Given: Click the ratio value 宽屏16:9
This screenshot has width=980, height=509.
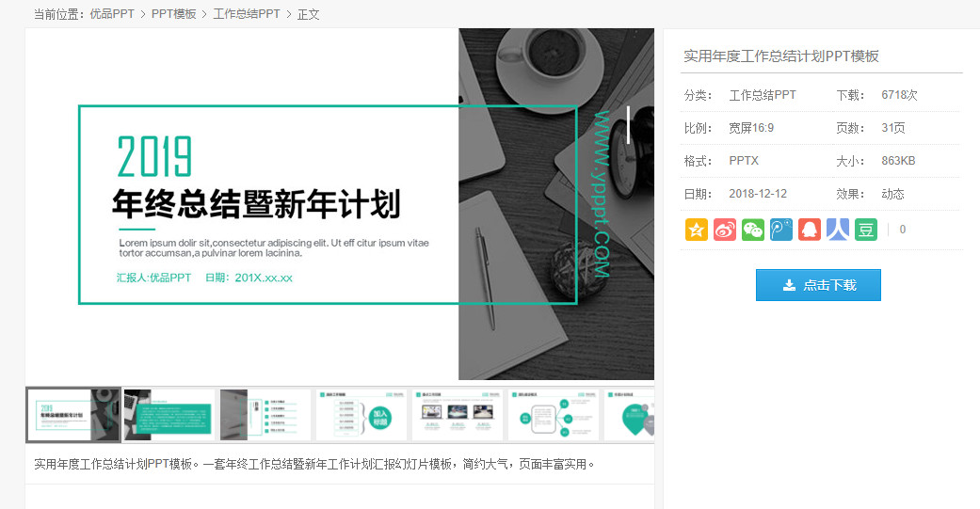Looking at the screenshot, I should [751, 128].
